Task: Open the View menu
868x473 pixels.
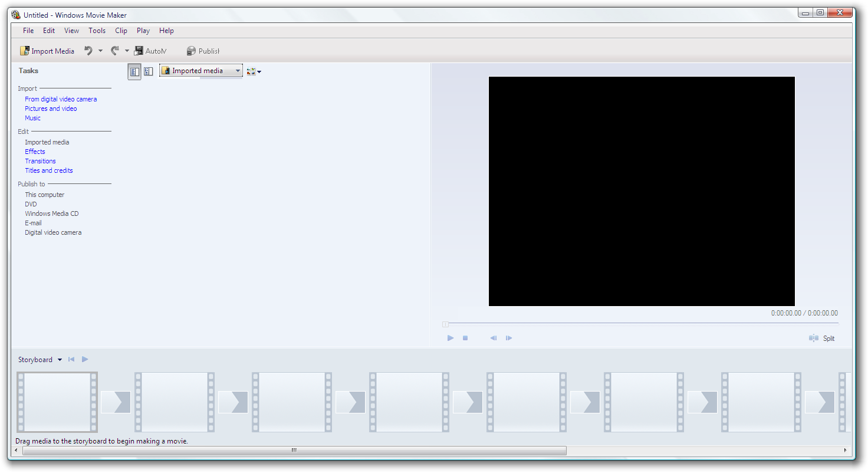Action: click(x=71, y=31)
